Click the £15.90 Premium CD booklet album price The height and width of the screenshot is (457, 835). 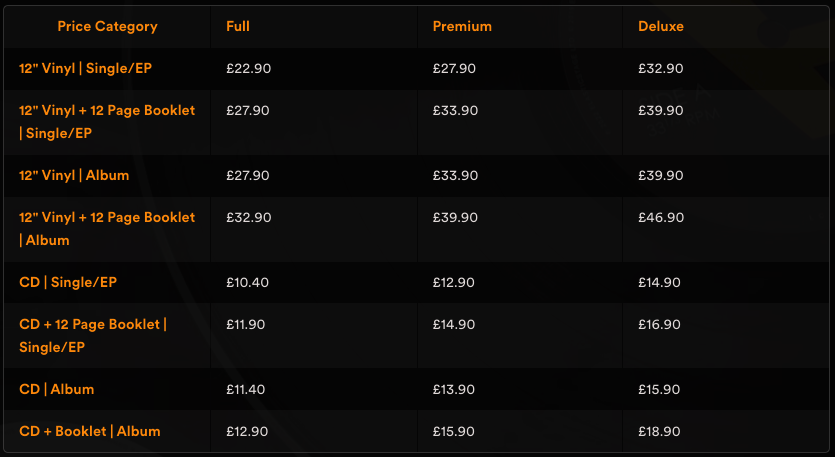click(454, 432)
